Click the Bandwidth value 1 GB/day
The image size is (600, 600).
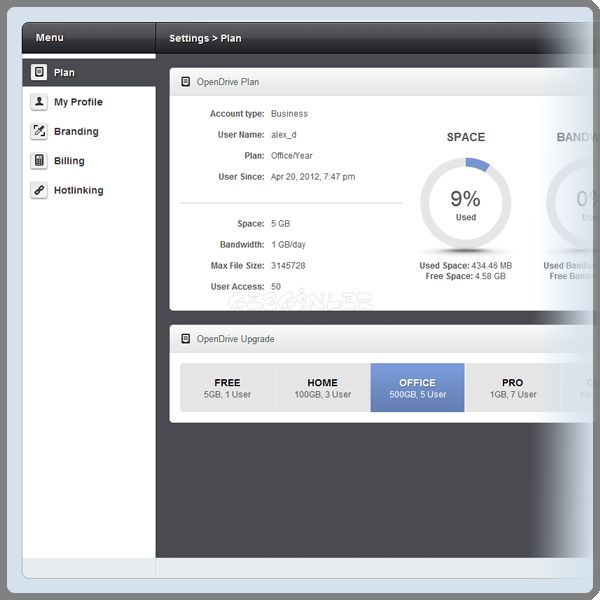click(x=288, y=245)
